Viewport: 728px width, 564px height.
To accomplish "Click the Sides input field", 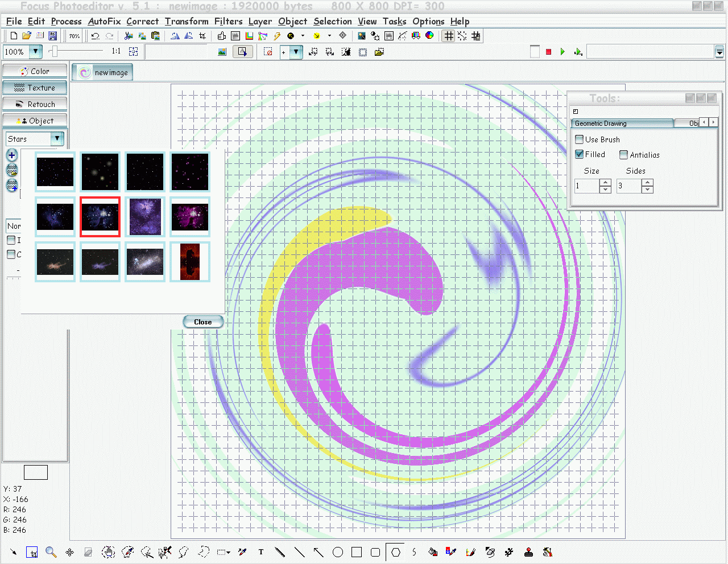I will pyautogui.click(x=629, y=186).
